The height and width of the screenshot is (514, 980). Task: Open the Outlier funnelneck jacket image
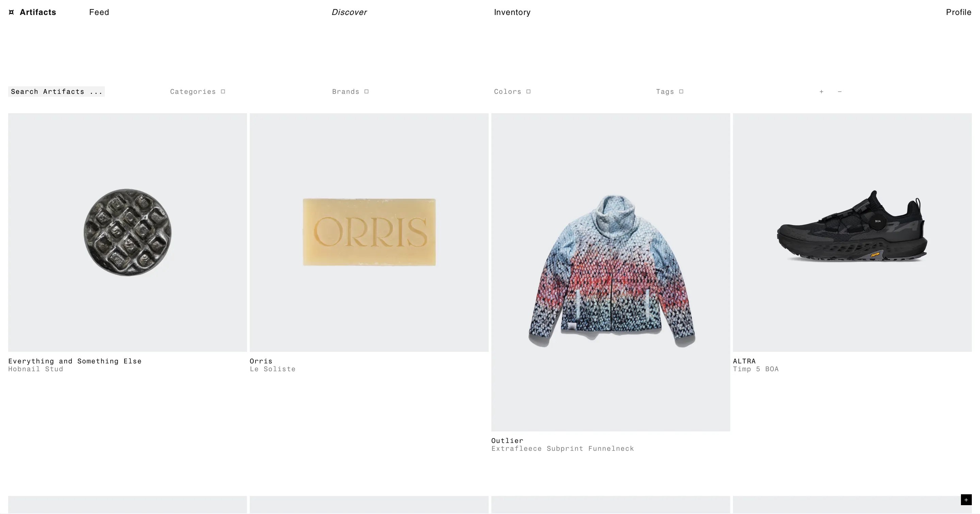[610, 272]
